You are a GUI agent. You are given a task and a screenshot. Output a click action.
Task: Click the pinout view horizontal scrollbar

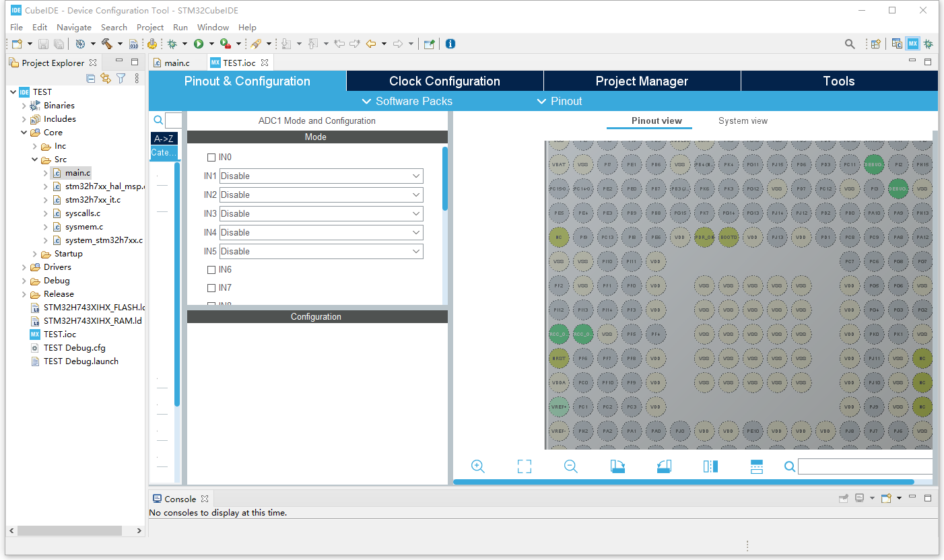pos(683,482)
